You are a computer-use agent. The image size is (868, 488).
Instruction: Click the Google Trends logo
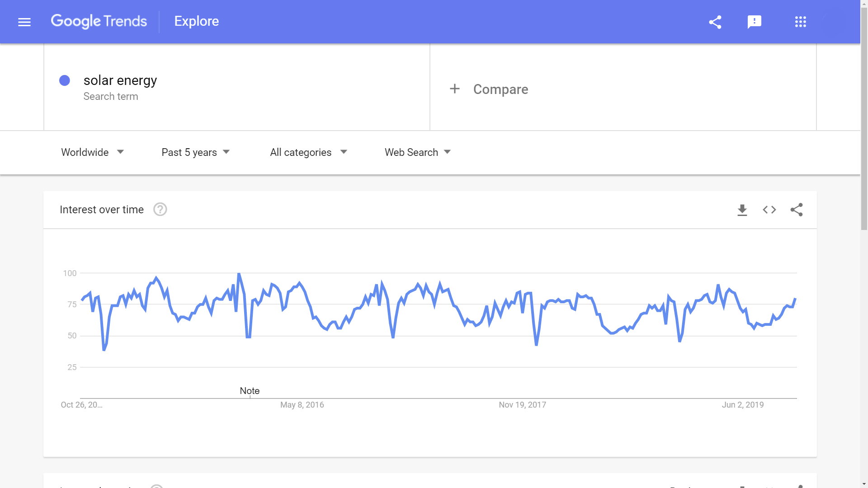[x=99, y=21]
